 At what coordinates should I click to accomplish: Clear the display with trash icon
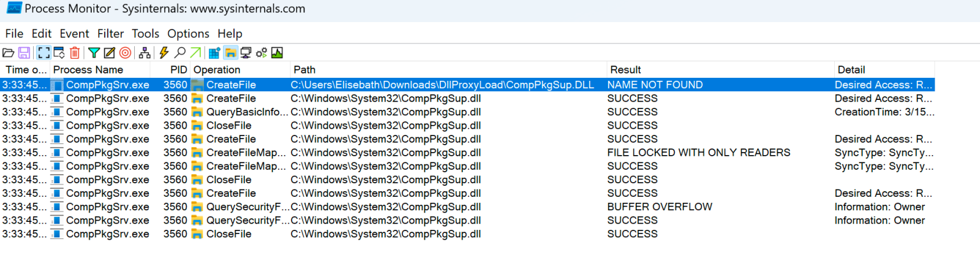(75, 53)
